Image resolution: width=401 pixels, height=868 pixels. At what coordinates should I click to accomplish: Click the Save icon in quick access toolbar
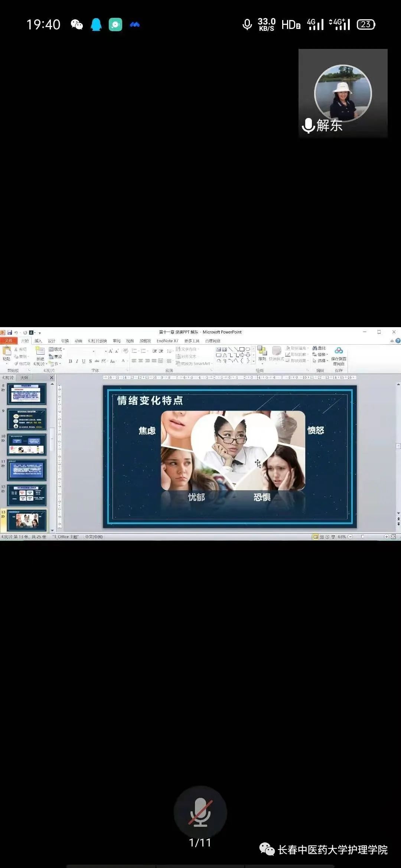pyautogui.click(x=10, y=332)
